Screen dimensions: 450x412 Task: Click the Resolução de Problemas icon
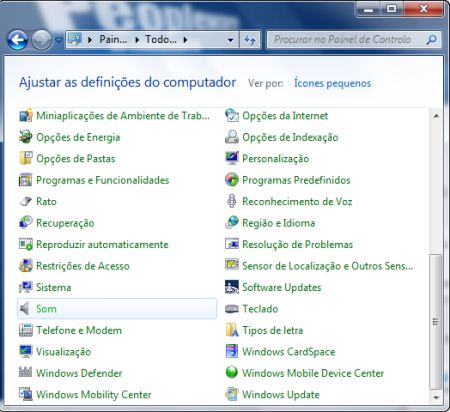(232, 244)
